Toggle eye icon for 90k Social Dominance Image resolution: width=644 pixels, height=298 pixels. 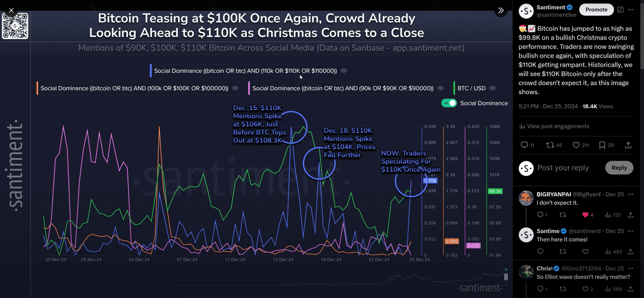[x=440, y=88]
